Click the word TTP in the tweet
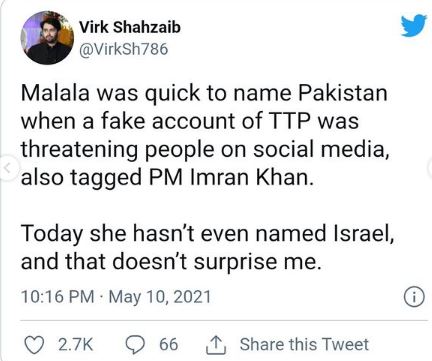The width and height of the screenshot is (432, 361). click(288, 121)
